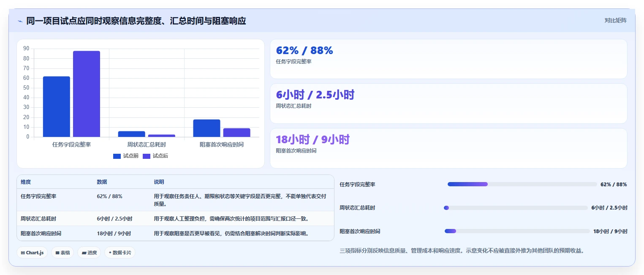Click the 对比矩阵 label in the header

click(615, 20)
